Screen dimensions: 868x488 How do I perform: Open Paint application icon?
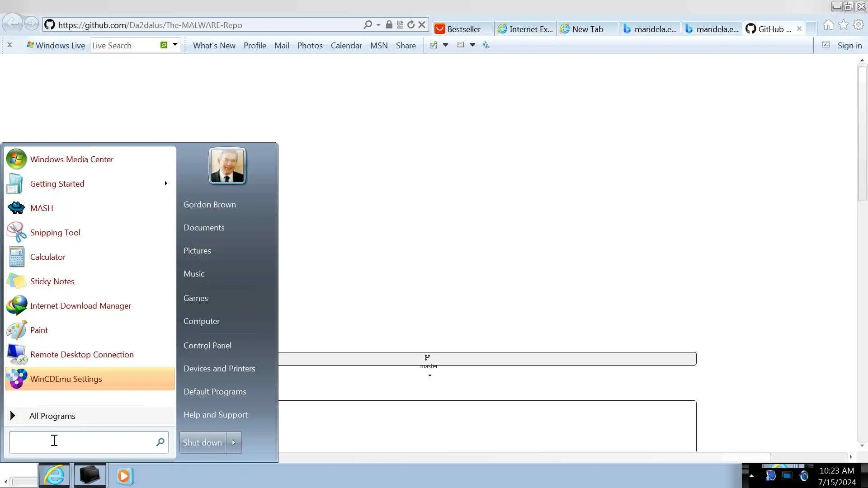(x=17, y=330)
